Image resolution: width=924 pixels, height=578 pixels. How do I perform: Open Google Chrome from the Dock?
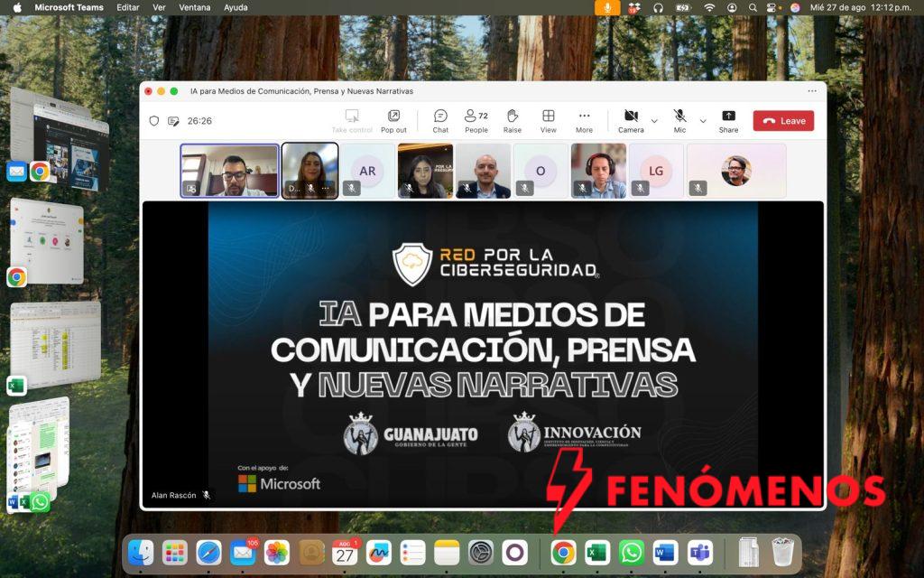[563, 554]
